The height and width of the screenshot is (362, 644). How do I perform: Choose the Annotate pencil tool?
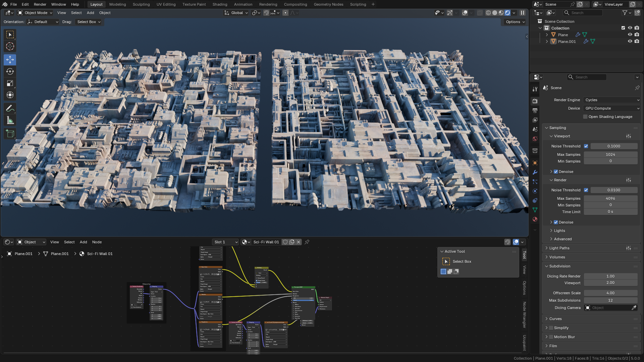[10, 109]
